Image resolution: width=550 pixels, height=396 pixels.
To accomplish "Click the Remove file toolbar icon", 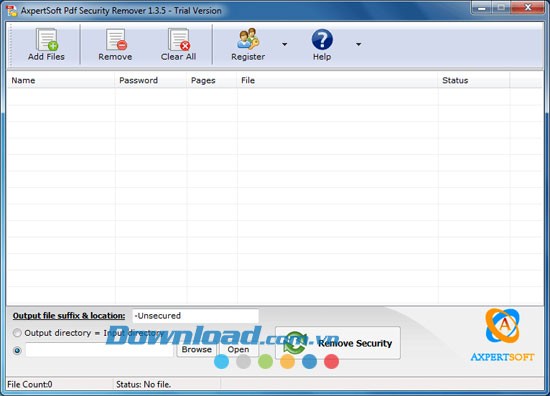I will tap(115, 44).
